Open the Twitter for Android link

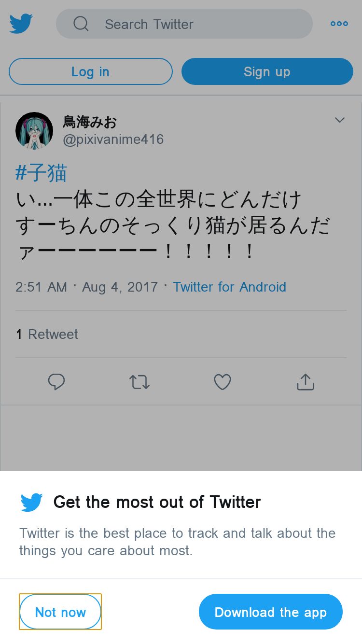[x=230, y=287]
